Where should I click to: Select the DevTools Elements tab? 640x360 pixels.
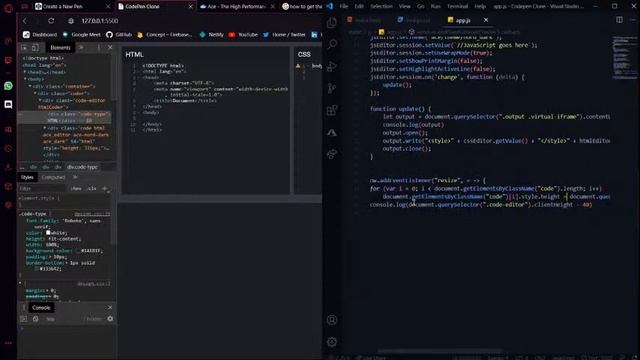tap(60, 48)
